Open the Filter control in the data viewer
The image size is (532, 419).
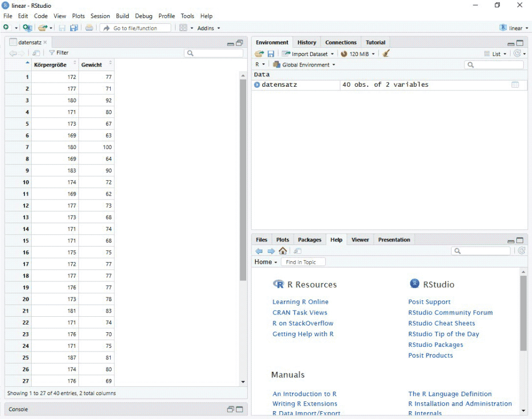pyautogui.click(x=58, y=52)
